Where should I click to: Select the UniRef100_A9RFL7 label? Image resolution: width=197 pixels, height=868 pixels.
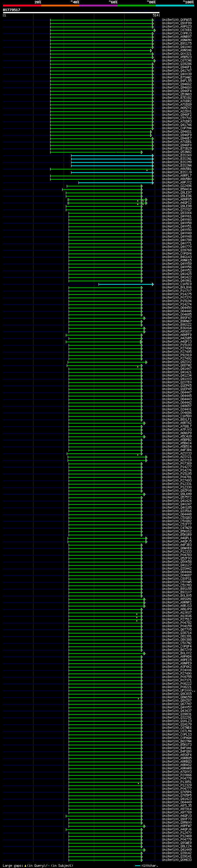177,176
